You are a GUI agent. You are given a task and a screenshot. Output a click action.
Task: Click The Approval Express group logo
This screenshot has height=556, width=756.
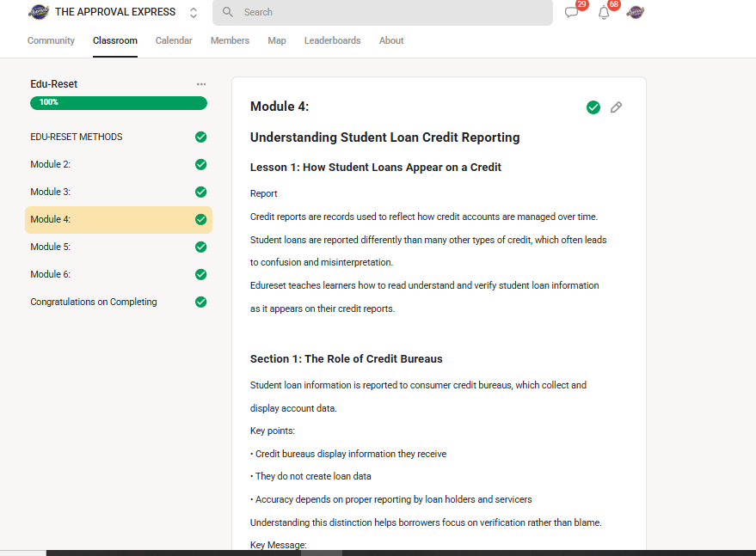point(39,11)
